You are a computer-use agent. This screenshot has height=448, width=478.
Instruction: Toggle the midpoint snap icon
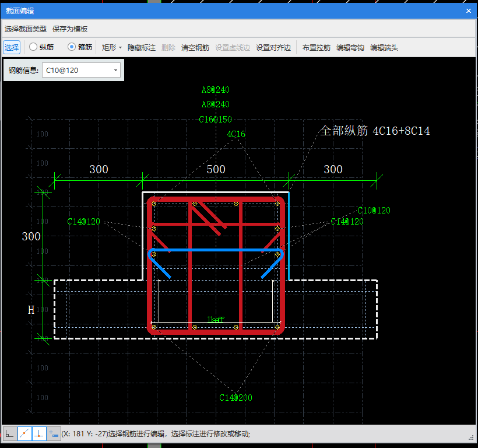(24, 433)
